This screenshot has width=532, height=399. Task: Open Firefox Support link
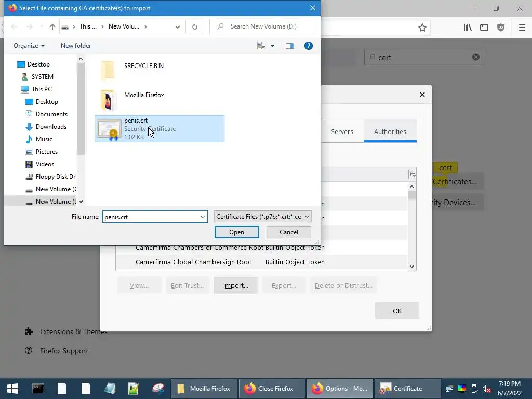[57, 351]
